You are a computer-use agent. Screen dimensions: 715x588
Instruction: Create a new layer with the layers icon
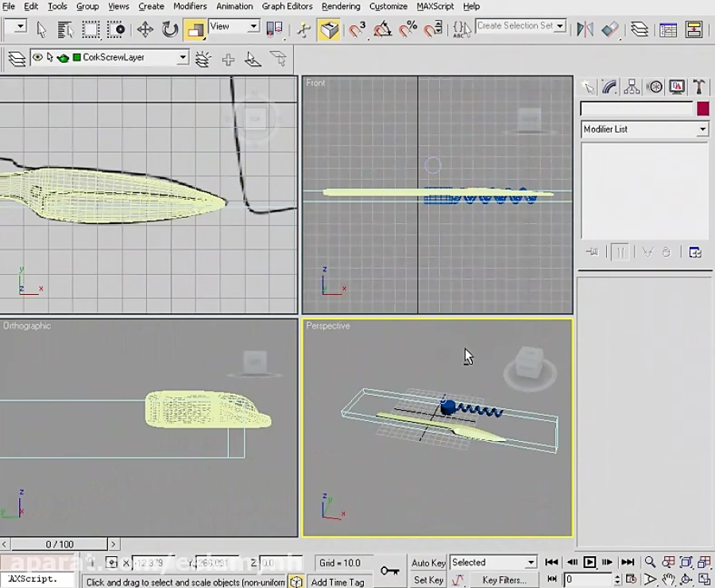(203, 59)
